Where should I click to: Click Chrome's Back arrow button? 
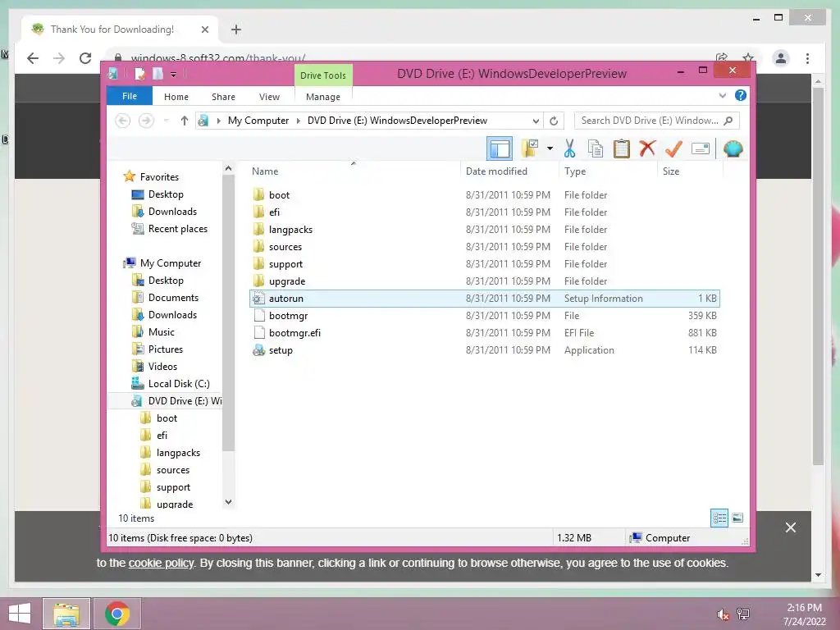33,58
